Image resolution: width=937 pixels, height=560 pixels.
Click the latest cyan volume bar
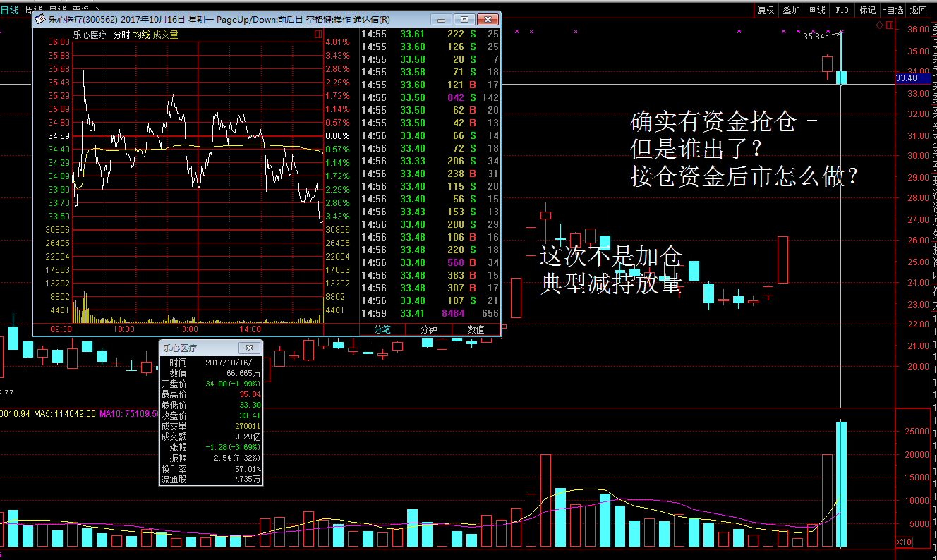841,484
